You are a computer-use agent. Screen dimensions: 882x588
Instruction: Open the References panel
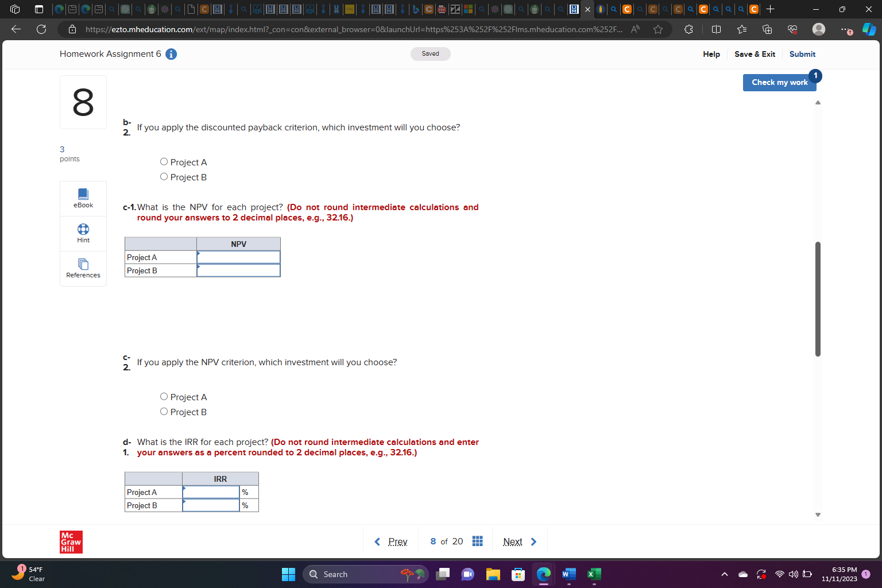[x=83, y=268]
